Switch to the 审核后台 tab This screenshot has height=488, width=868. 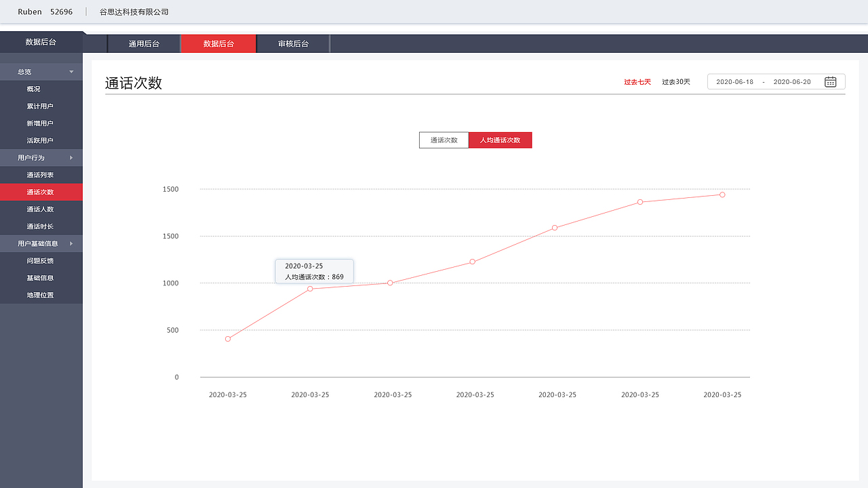tap(293, 43)
